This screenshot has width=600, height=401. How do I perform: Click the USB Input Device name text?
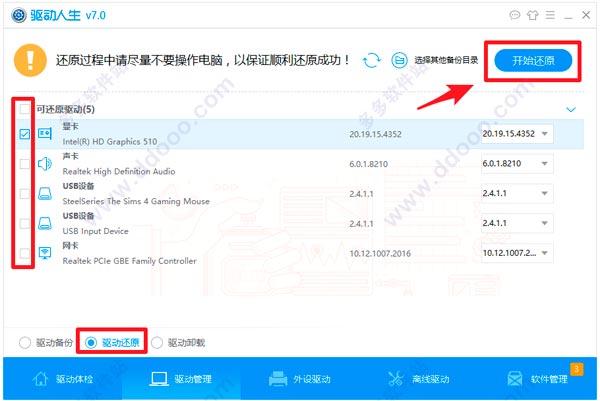tap(96, 231)
